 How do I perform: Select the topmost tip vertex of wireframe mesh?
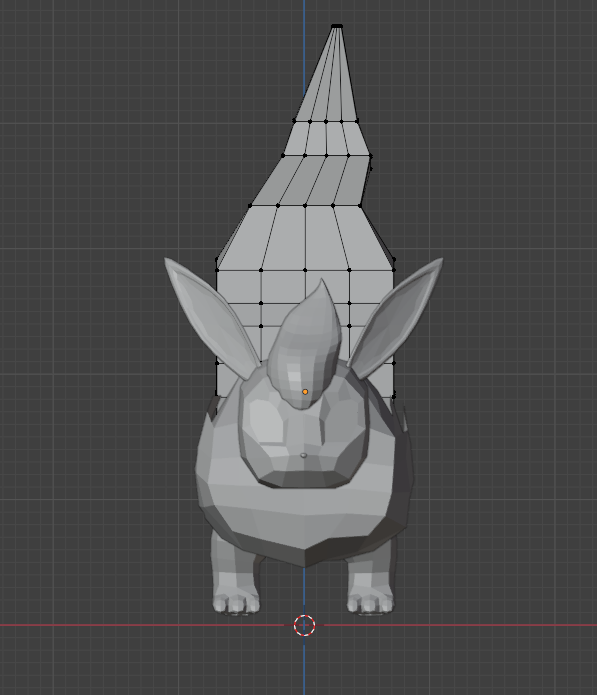[337, 27]
